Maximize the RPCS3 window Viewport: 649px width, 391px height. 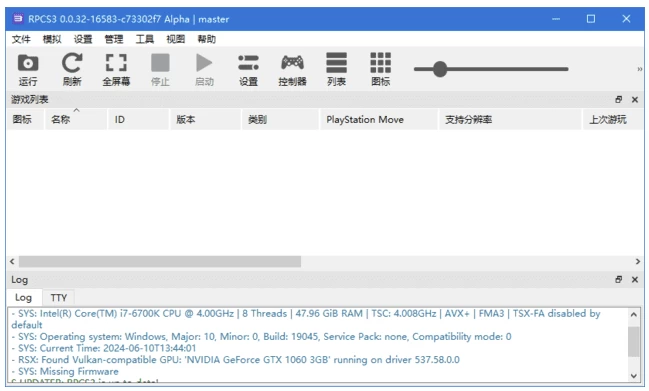pos(591,19)
